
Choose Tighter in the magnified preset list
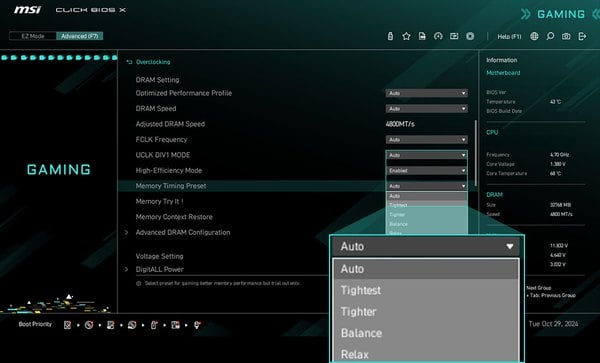(426, 312)
